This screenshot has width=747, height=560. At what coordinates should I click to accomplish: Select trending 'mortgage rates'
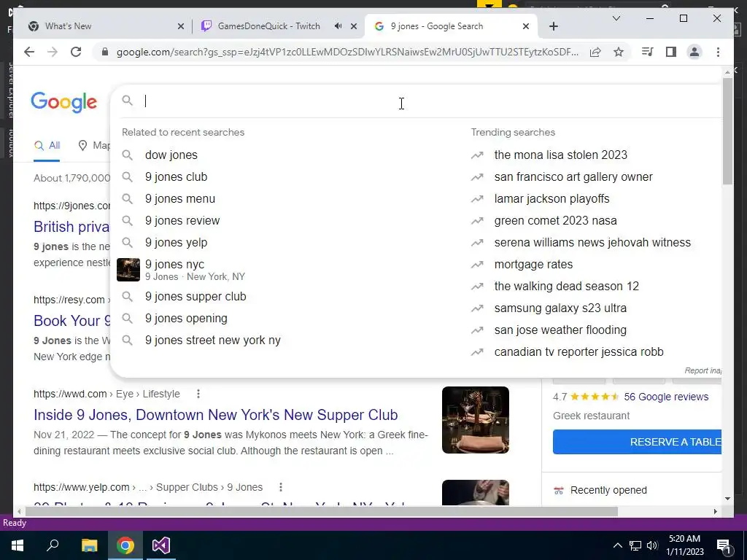(x=533, y=264)
